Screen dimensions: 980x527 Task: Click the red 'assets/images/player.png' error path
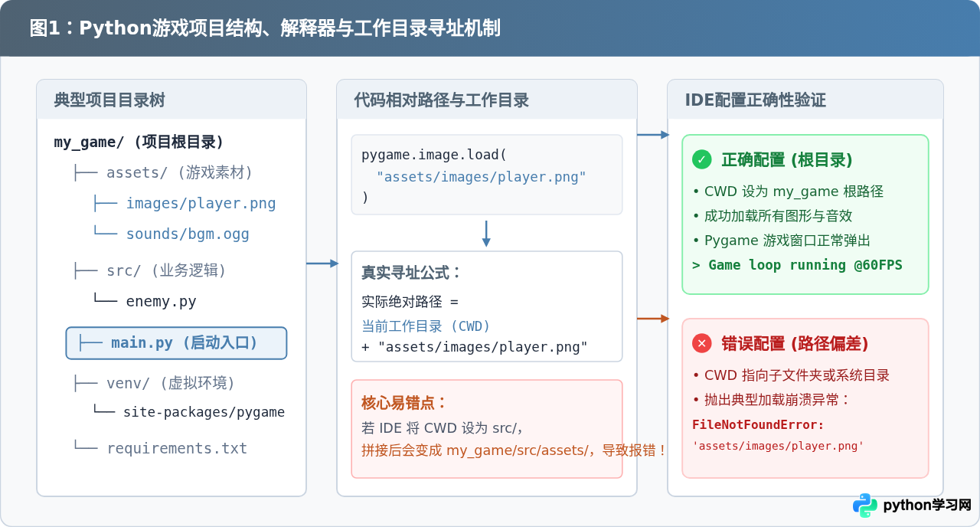point(778,445)
